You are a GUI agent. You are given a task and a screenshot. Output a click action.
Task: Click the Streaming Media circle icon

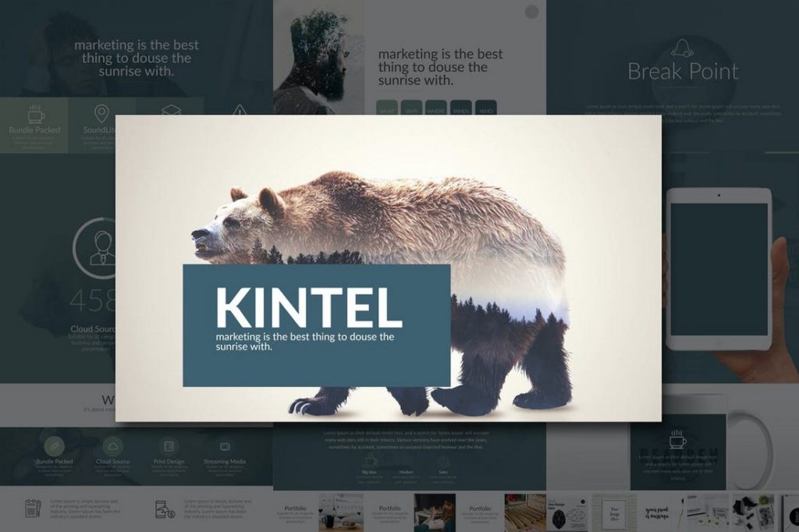point(224,445)
